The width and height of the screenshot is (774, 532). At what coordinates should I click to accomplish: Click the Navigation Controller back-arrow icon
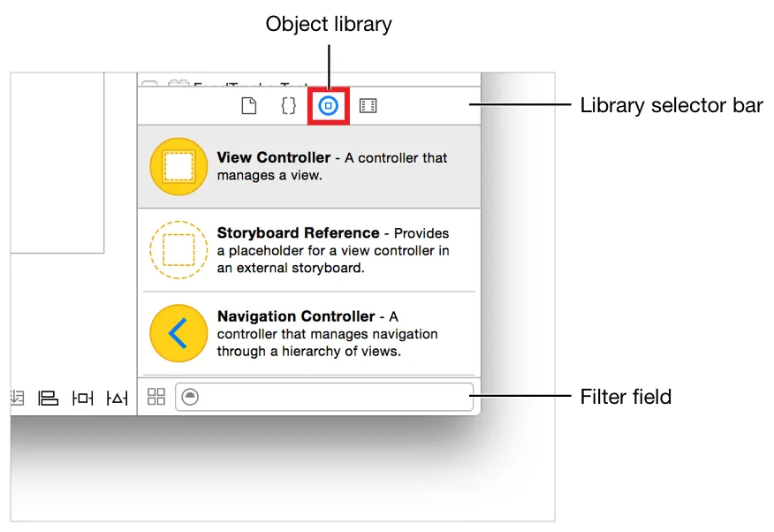click(178, 333)
